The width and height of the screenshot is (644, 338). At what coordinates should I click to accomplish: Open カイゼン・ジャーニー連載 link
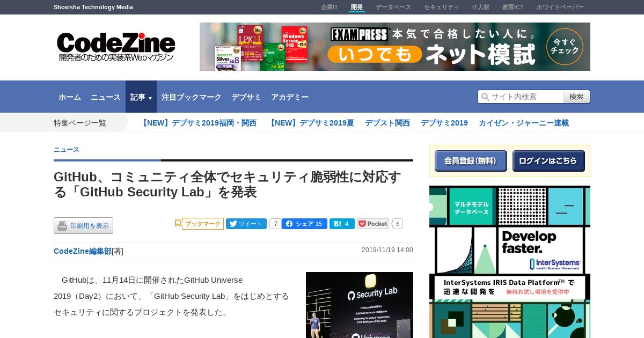pos(524,123)
